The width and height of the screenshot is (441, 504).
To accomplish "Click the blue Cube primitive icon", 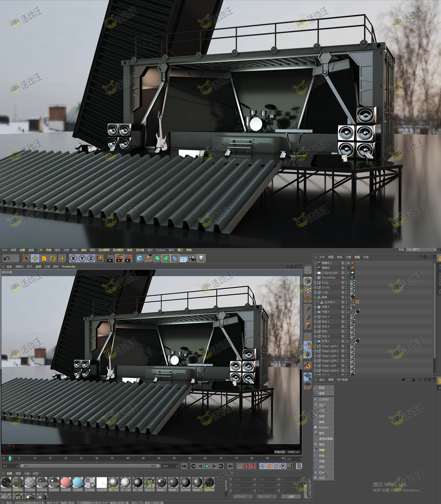I will pyautogui.click(x=140, y=258).
